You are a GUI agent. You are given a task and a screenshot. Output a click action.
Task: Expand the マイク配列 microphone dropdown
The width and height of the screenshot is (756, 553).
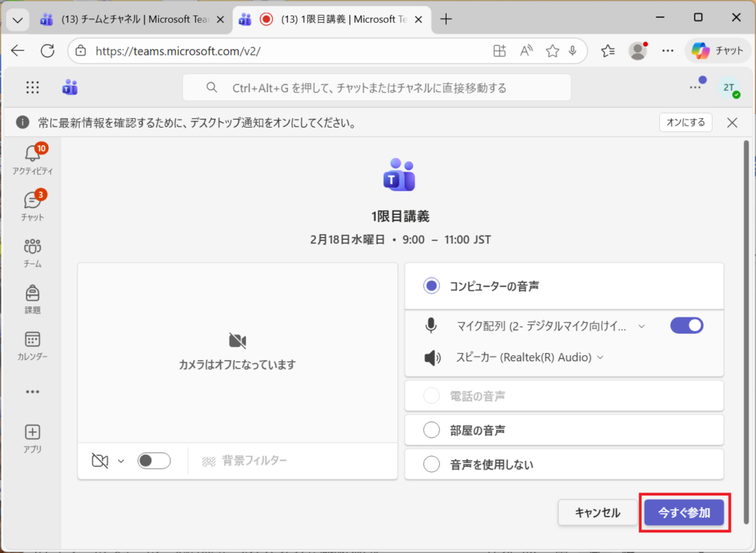click(641, 326)
